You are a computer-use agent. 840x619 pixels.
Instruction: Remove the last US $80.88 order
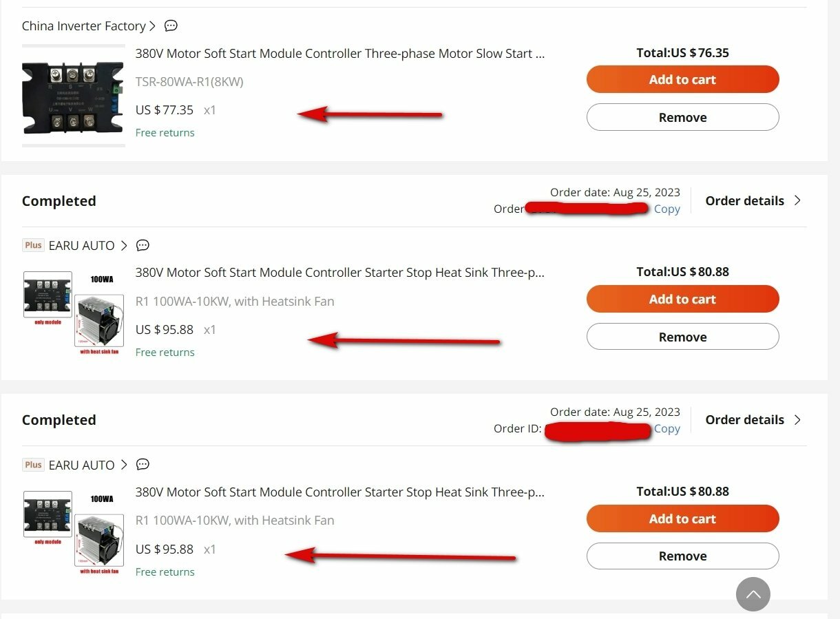(x=682, y=556)
